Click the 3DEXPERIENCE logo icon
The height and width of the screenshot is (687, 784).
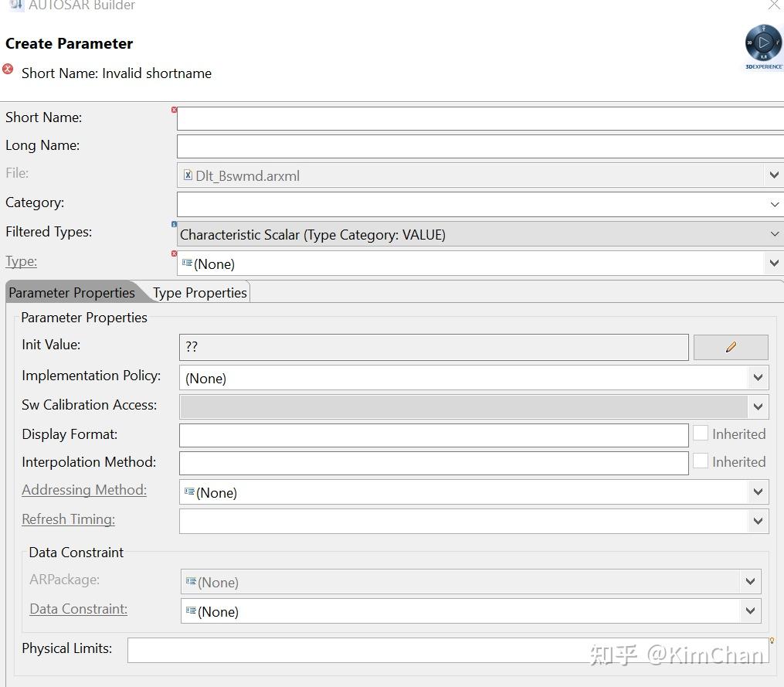tap(763, 43)
